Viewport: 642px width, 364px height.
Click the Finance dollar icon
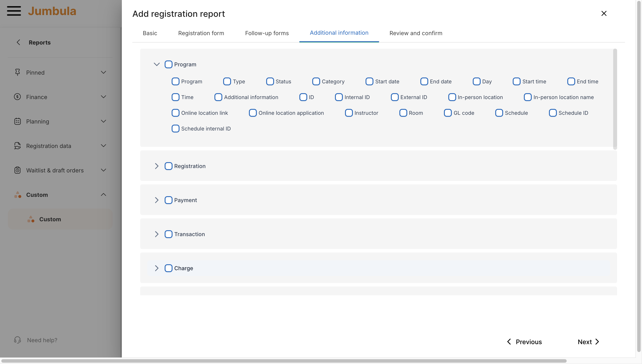tap(17, 97)
